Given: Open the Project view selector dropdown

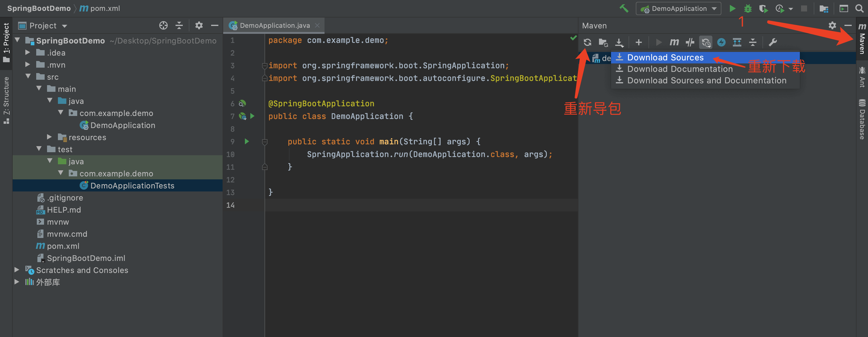Looking at the screenshot, I should click(43, 26).
